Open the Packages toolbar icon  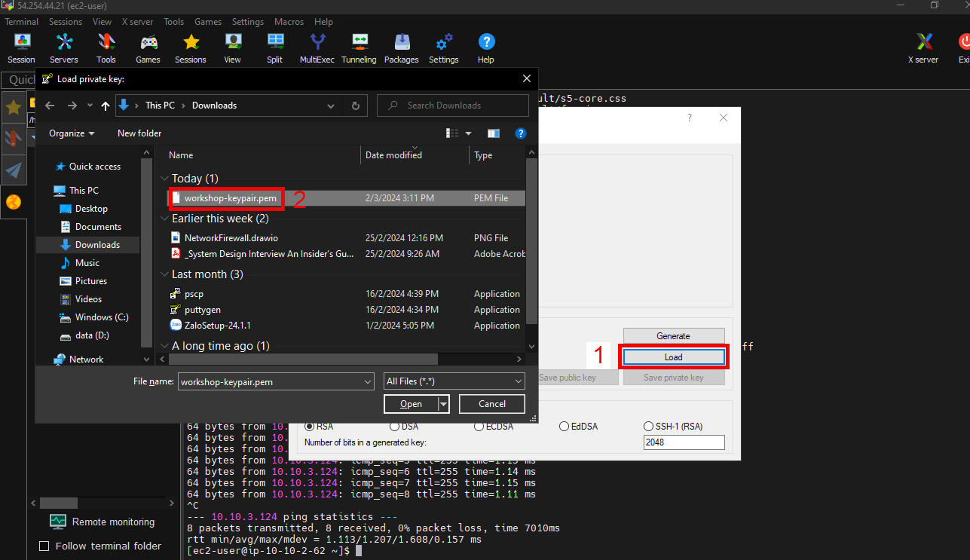click(402, 48)
